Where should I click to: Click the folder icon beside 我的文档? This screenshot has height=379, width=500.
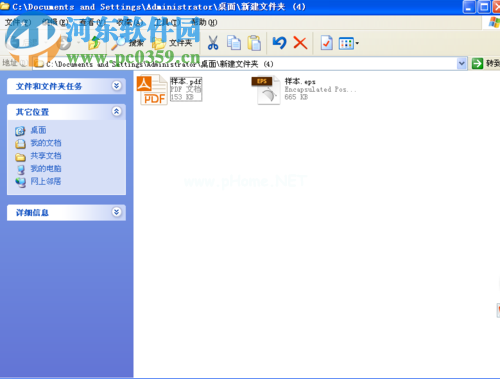click(20, 144)
